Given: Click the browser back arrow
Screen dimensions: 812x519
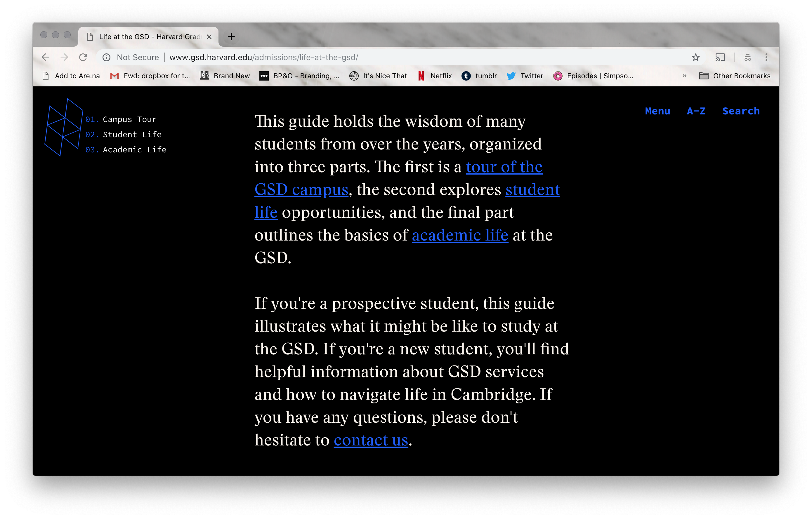Looking at the screenshot, I should [x=46, y=57].
